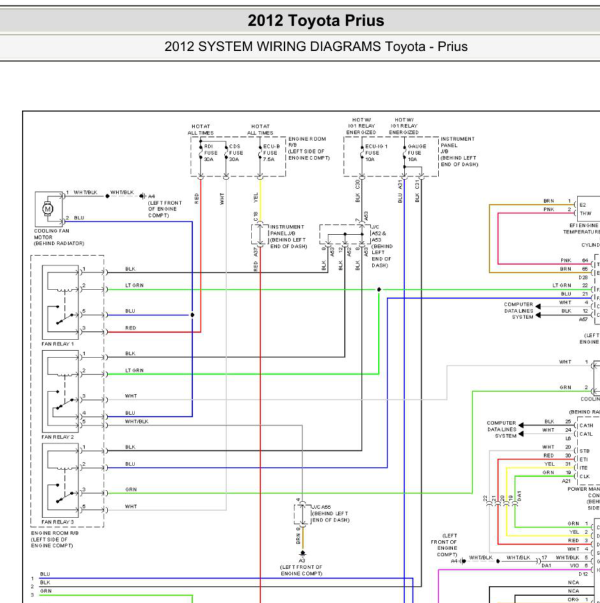Click the junction dot on the light green wire

click(x=379, y=289)
